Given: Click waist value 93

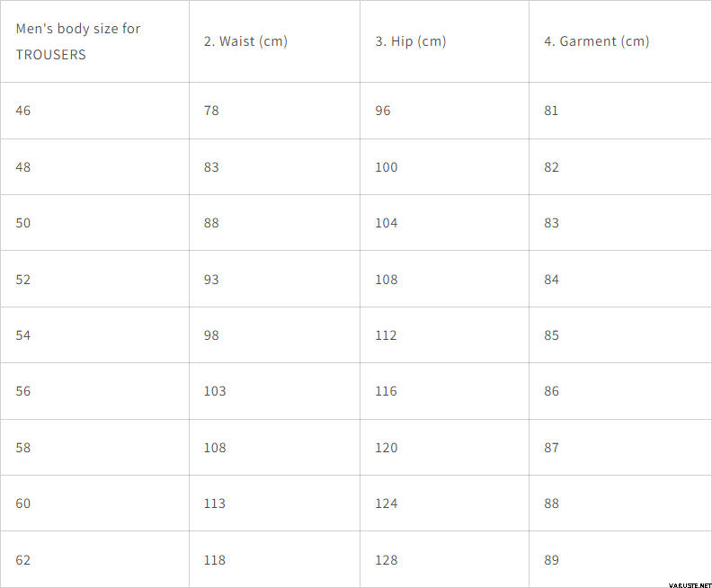Looking at the screenshot, I should pyautogui.click(x=211, y=280).
